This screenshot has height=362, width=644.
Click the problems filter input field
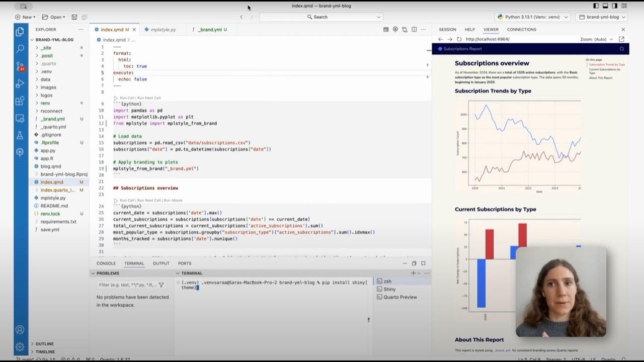(x=126, y=285)
